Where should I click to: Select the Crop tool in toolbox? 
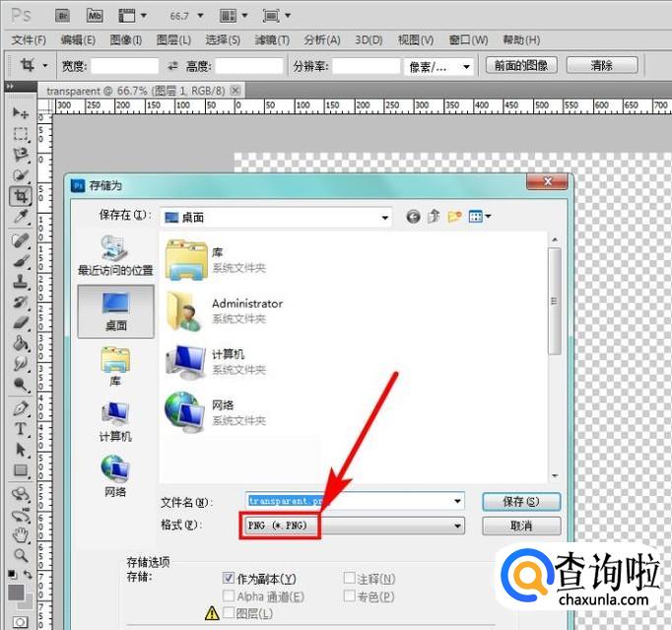(x=20, y=196)
